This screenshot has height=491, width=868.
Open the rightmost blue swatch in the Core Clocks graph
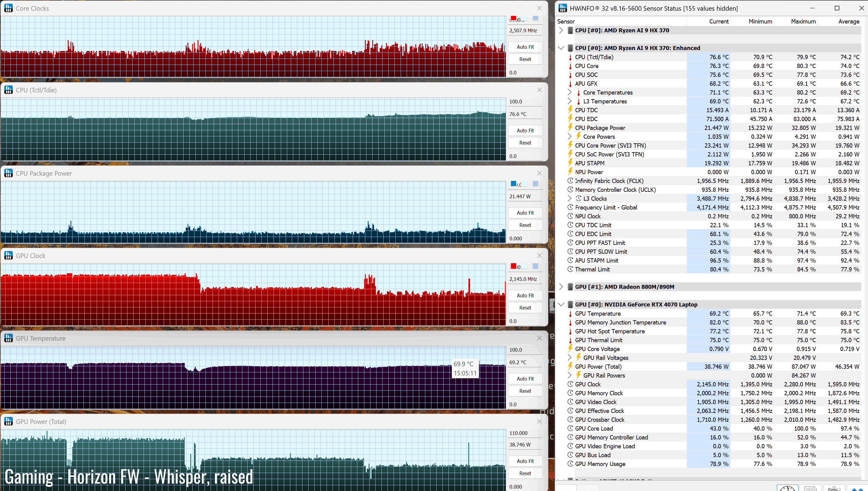[535, 18]
